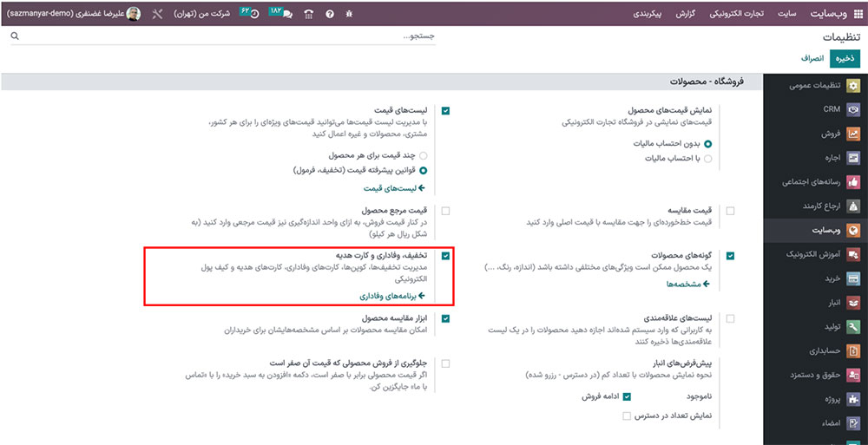The height and width of the screenshot is (445, 868).
Task: Open the main apps grid menu
Action: point(858,14)
